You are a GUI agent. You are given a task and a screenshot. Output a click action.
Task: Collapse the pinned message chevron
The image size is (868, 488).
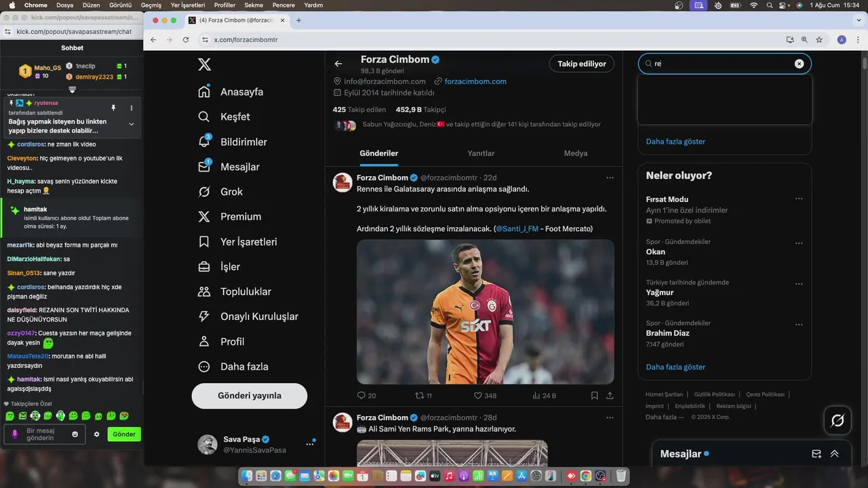132,124
